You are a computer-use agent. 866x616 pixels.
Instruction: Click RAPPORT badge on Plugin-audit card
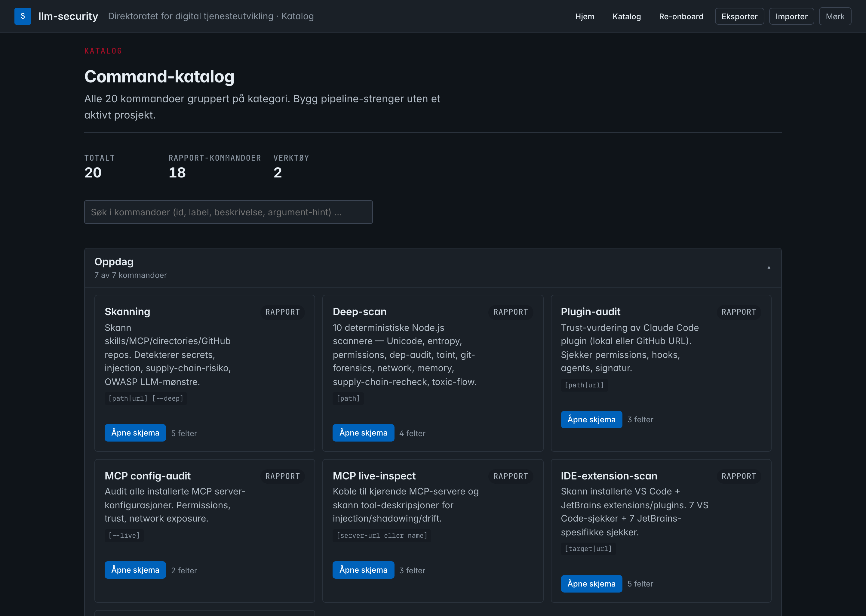pos(739,312)
